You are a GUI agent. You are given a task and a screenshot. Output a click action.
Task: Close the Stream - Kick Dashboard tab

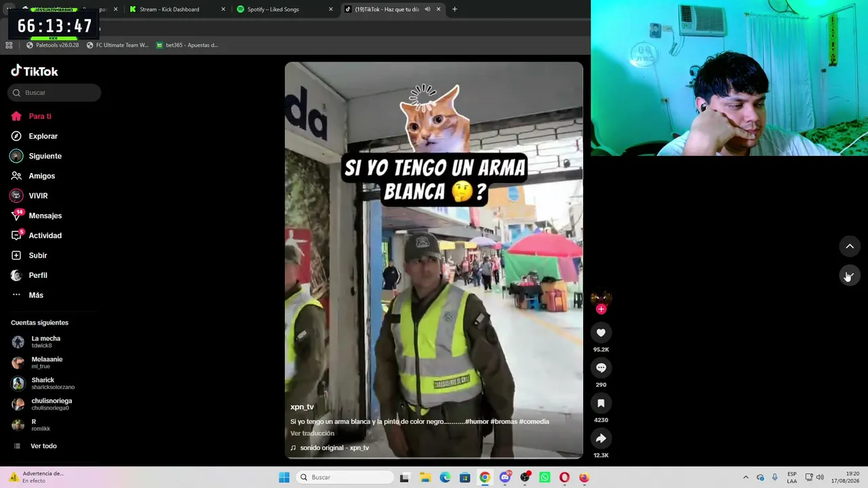point(224,9)
